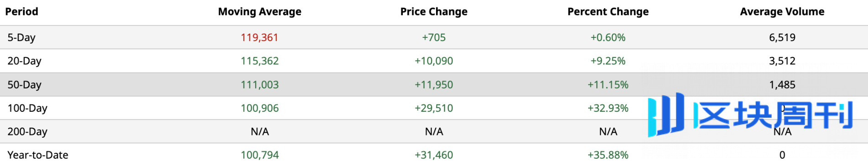Select the 50-Day period row label
The height and width of the screenshot is (166, 868).
point(24,85)
